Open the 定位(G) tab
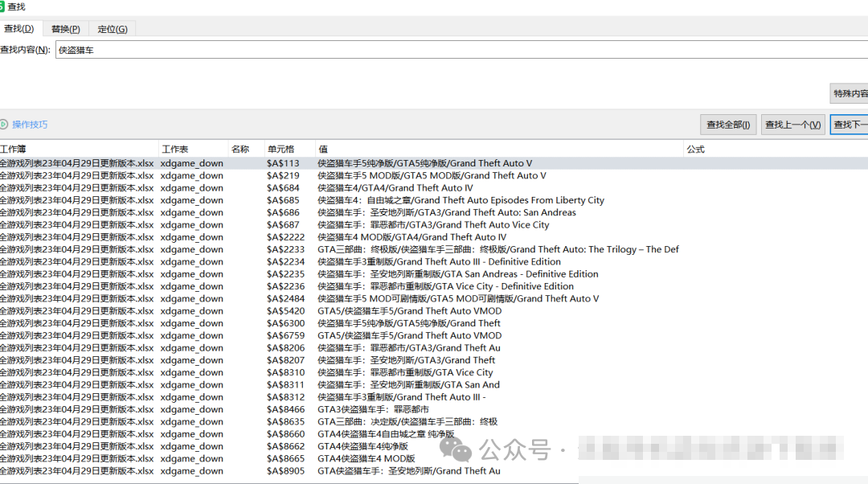 click(x=113, y=29)
